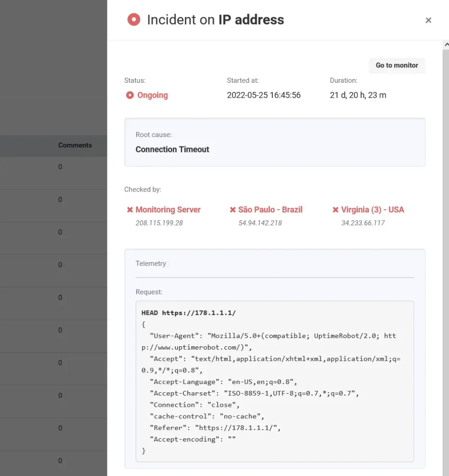Click the Started at timestamp 2022-05-25 16:45:56

coord(264,95)
